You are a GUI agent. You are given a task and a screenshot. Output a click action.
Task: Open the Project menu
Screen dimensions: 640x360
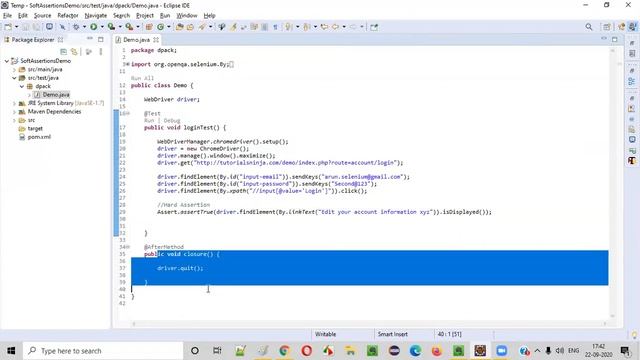pos(145,16)
